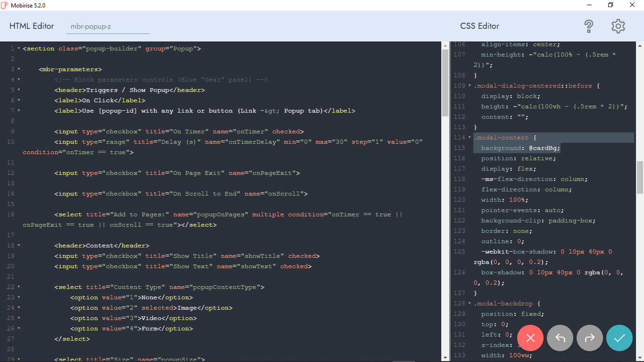Image resolution: width=644 pixels, height=362 pixels.
Task: Click the Mobirise logo in title bar
Action: [x=5, y=5]
